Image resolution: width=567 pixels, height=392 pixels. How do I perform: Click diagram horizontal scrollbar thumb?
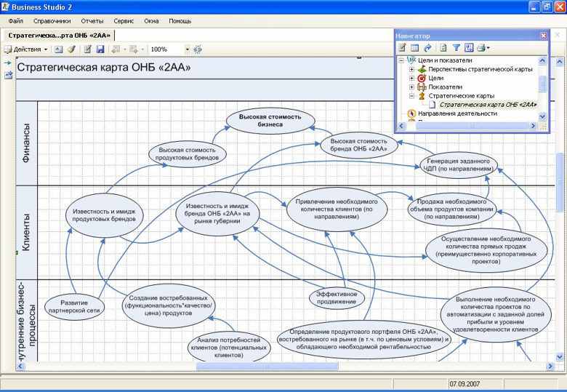268,367
